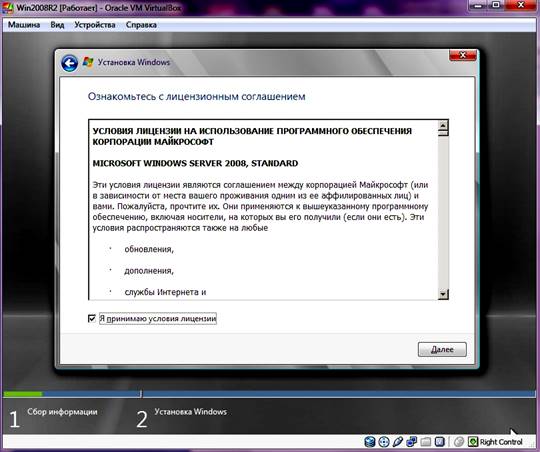Screen dimensions: 540x452
Task: Click the Windows flag logo in setup title
Action: pos(88,62)
